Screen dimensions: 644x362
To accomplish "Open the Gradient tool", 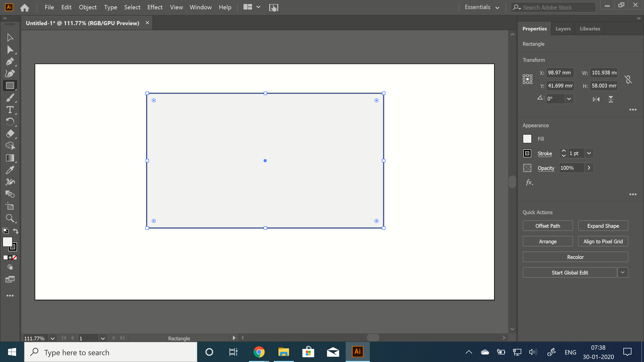I will tap(10, 158).
